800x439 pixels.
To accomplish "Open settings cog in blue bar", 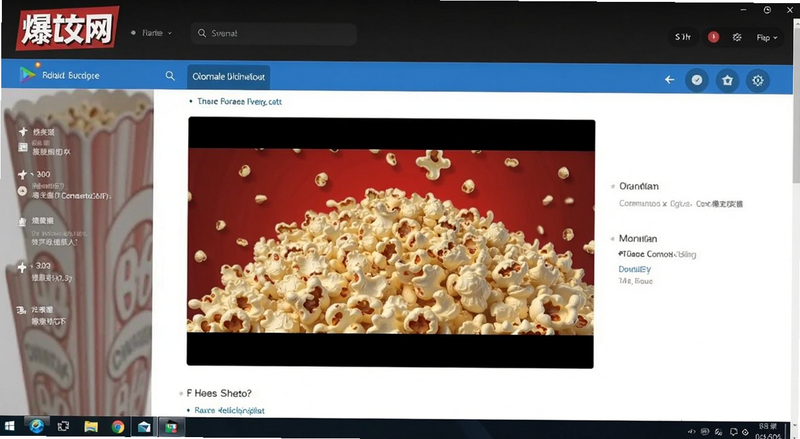I will coord(758,80).
